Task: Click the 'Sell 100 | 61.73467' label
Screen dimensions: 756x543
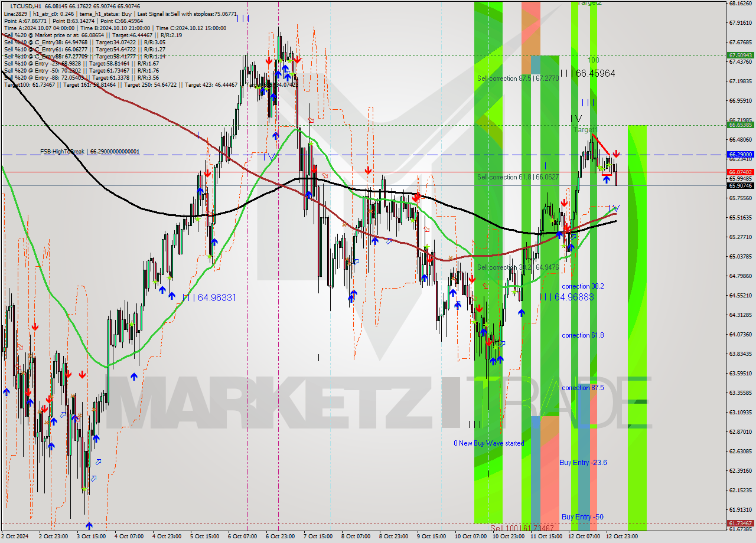Action: (522, 528)
